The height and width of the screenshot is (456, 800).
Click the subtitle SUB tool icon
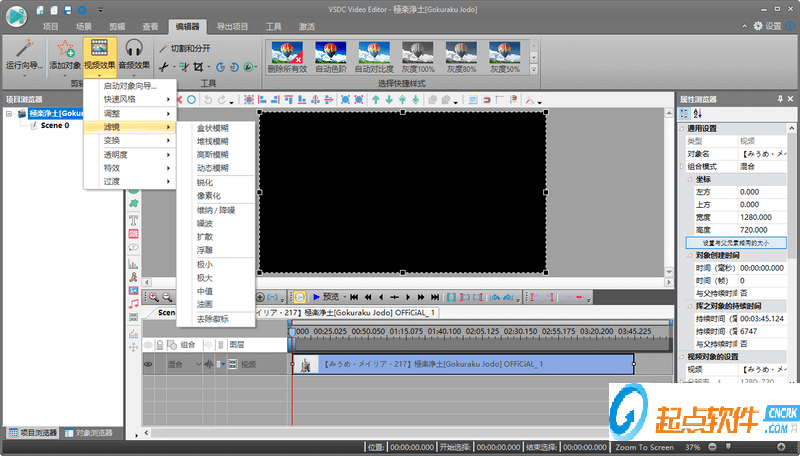[133, 234]
